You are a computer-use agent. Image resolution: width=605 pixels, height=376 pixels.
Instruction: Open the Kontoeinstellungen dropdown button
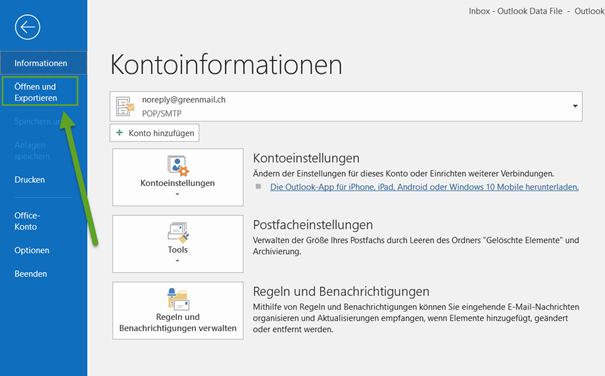[178, 177]
